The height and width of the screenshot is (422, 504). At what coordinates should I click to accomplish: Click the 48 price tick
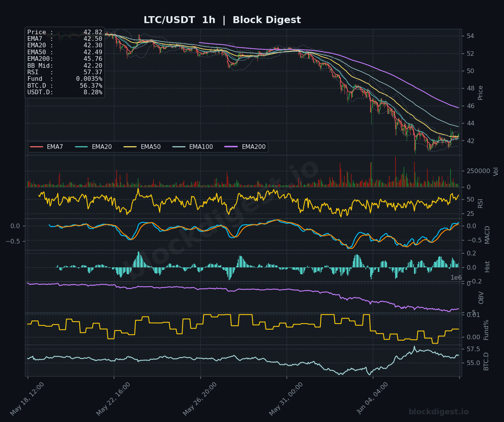tap(471, 88)
